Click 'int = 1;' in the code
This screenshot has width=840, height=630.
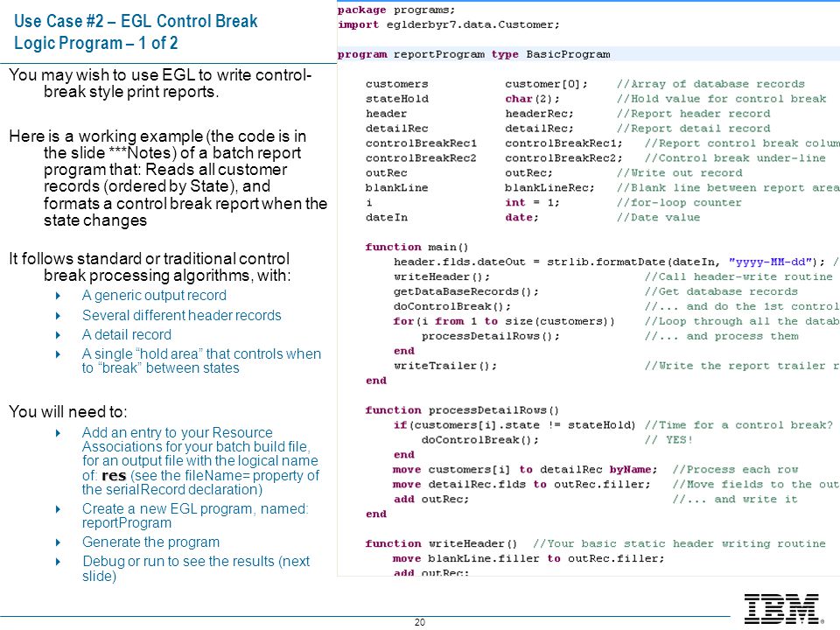click(532, 202)
